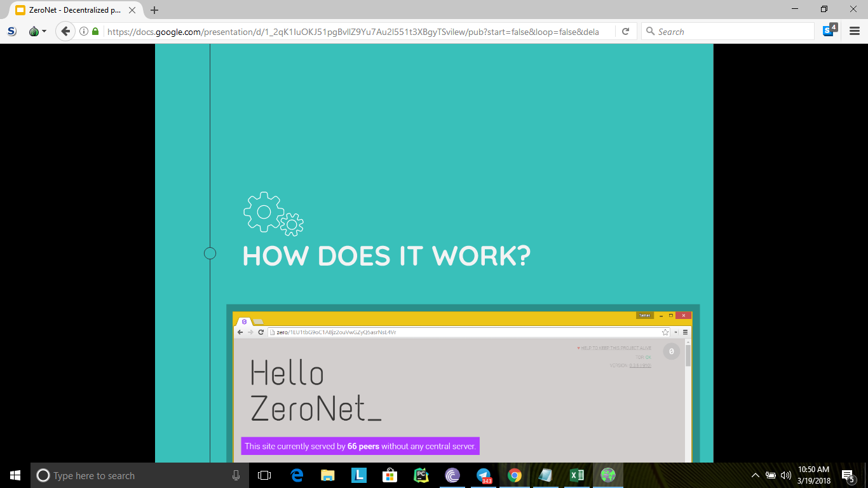Click the gears icon on the slide
This screenshot has width=868, height=488.
click(273, 213)
